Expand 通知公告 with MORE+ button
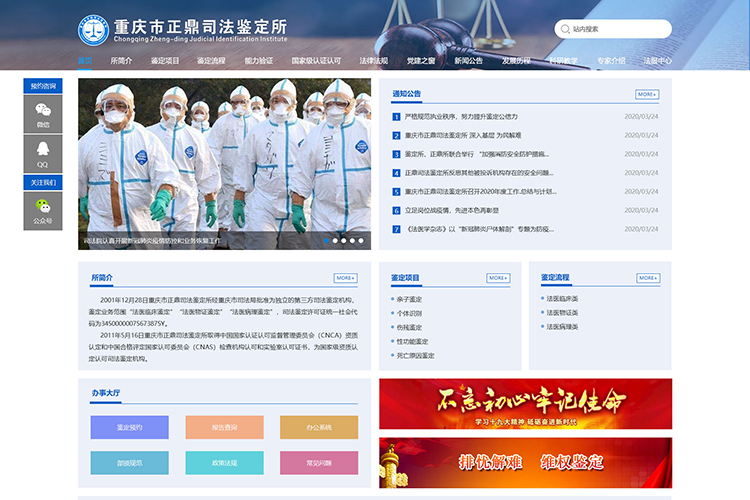Image resolution: width=750 pixels, height=500 pixels. (x=647, y=94)
